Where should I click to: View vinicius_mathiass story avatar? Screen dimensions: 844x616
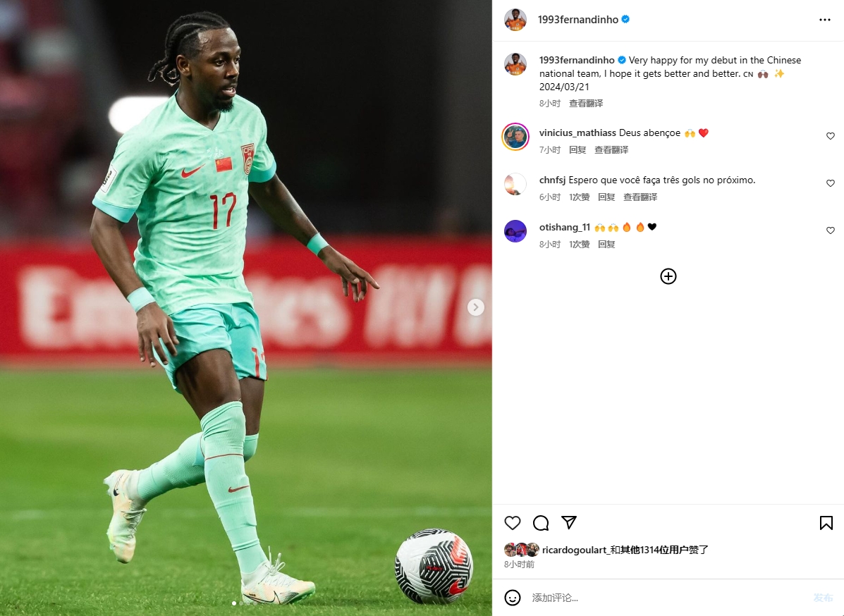coord(515,137)
